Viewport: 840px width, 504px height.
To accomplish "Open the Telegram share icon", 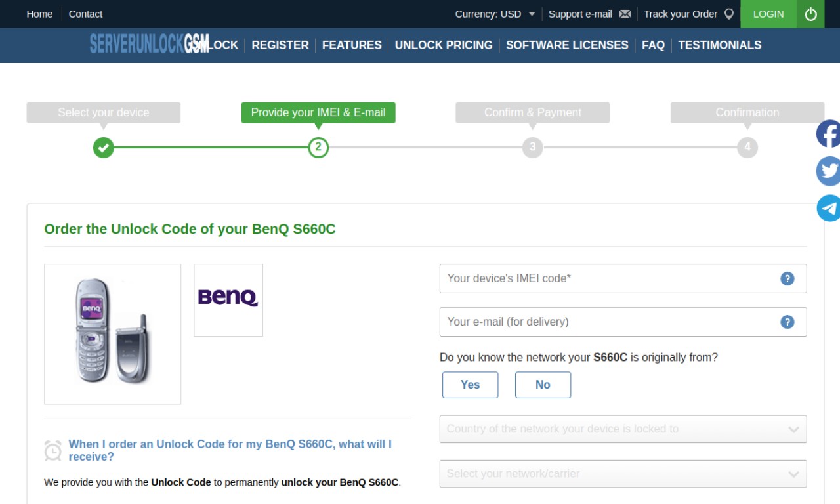I will 828,208.
